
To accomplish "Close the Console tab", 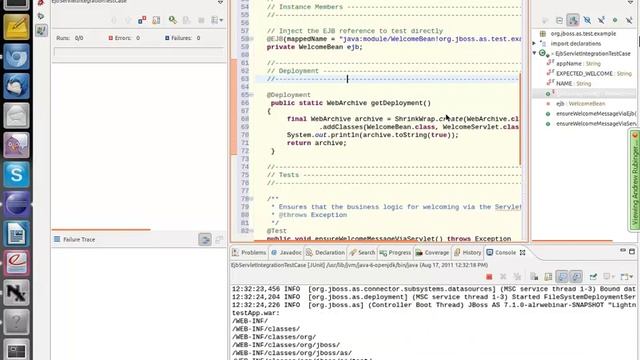I will click(x=522, y=253).
